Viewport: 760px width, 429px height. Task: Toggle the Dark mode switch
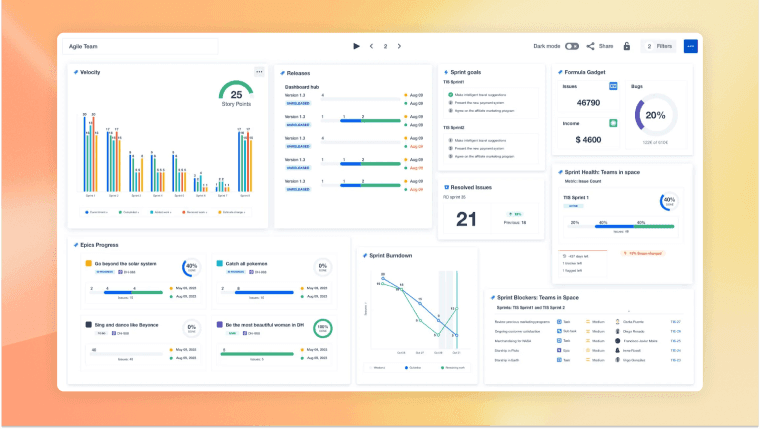point(572,46)
